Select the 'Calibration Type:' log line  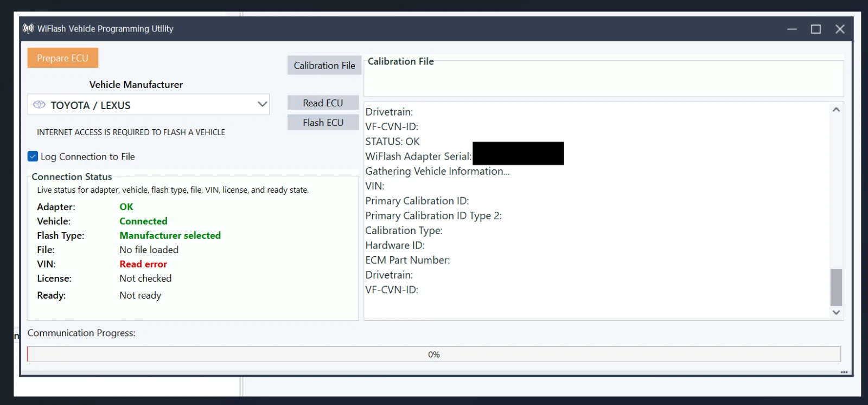(x=404, y=231)
